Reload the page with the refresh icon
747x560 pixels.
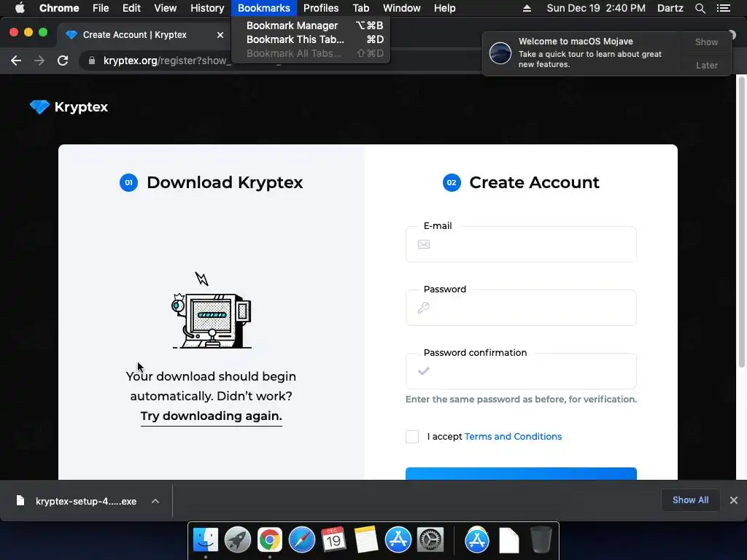pos(63,61)
